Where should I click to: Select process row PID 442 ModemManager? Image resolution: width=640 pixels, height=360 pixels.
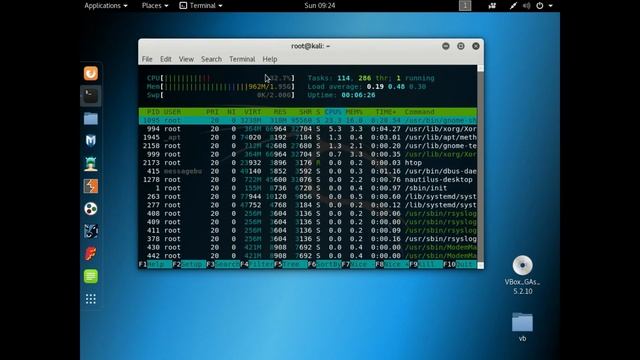(308, 256)
